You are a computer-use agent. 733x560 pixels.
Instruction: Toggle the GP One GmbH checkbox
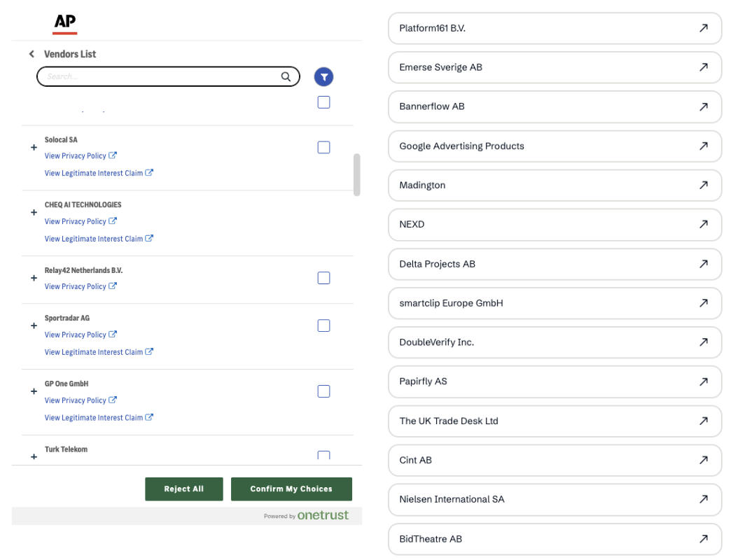point(323,391)
